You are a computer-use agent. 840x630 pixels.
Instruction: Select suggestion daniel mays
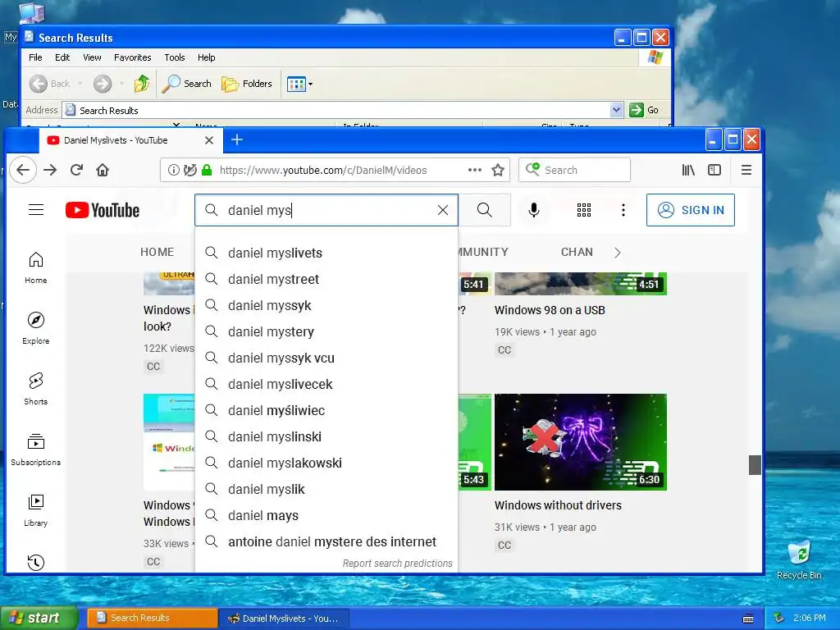[x=326, y=515]
